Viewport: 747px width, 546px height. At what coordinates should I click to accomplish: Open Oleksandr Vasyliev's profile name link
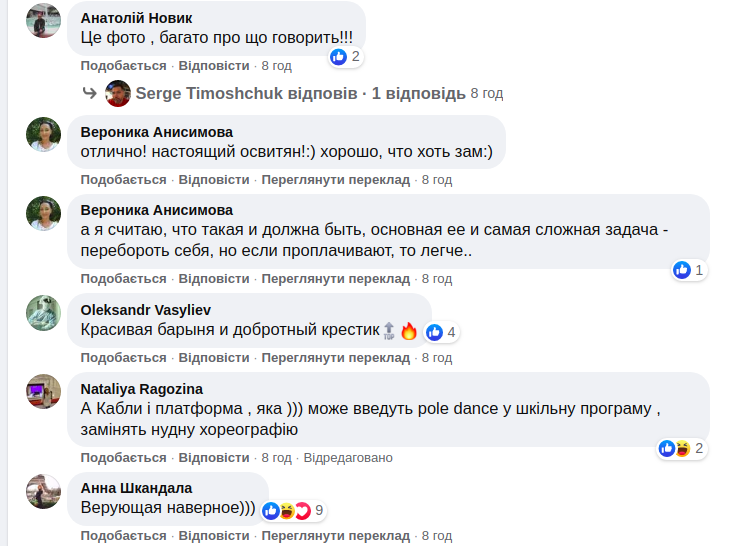point(145,310)
